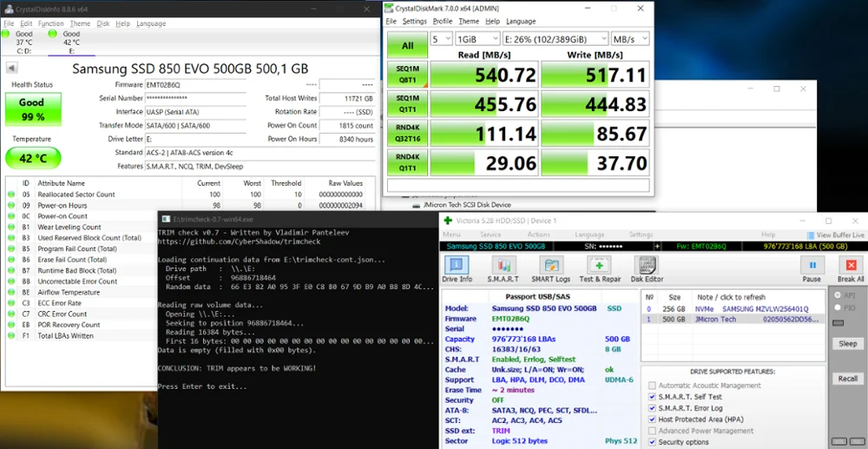868x449 pixels.
Task: Click status dot for Reallocated Sector Count
Action: click(11, 195)
